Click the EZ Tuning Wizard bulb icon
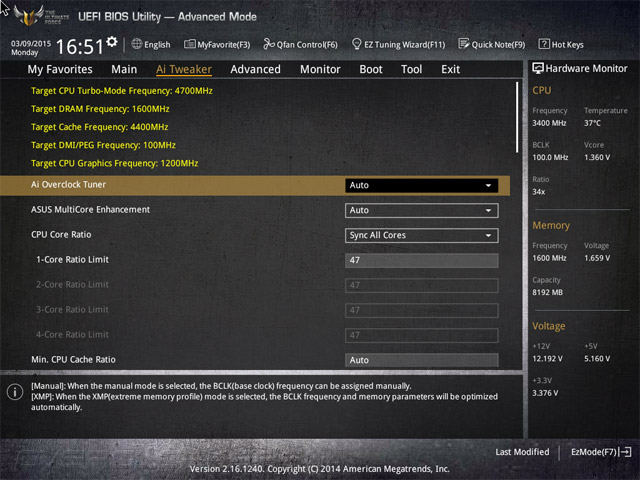This screenshot has width=640, height=480. click(356, 44)
